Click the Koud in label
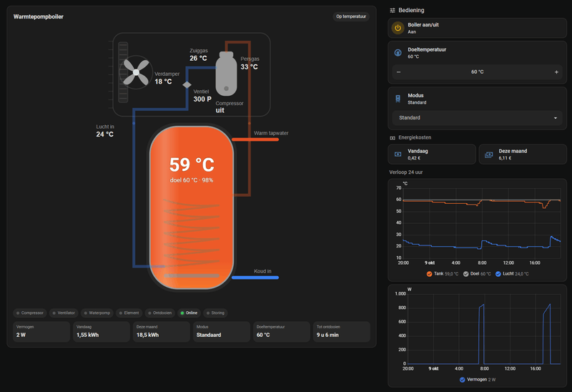 point(262,271)
